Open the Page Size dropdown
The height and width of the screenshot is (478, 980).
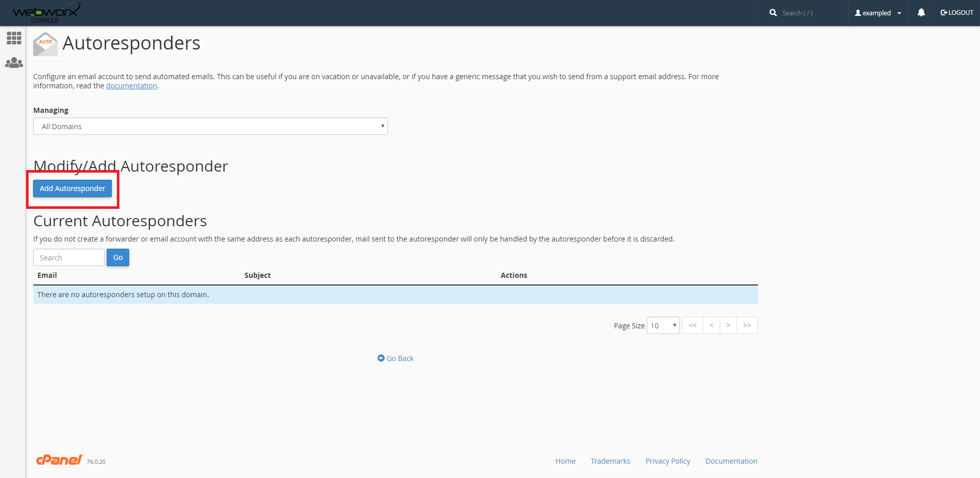pos(663,325)
